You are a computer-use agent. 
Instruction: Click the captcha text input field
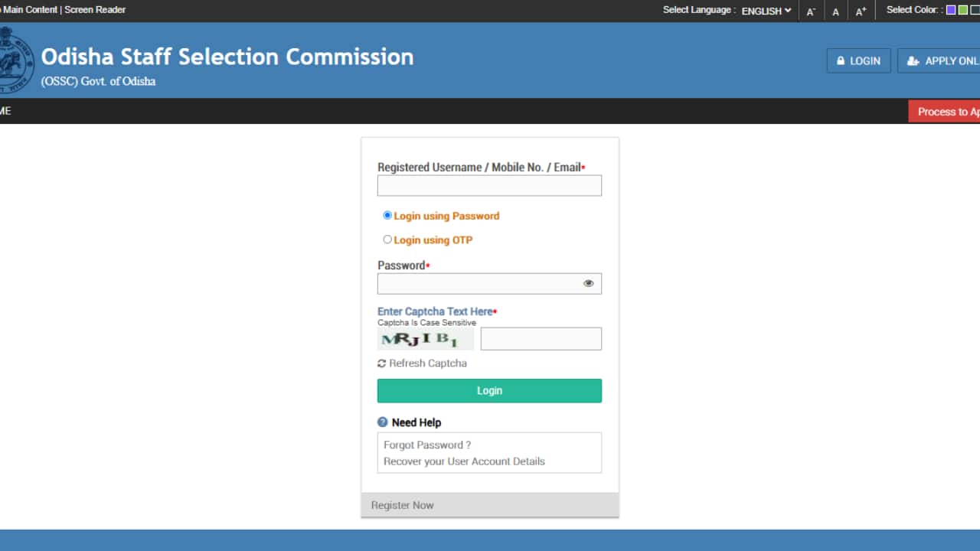[x=541, y=339]
